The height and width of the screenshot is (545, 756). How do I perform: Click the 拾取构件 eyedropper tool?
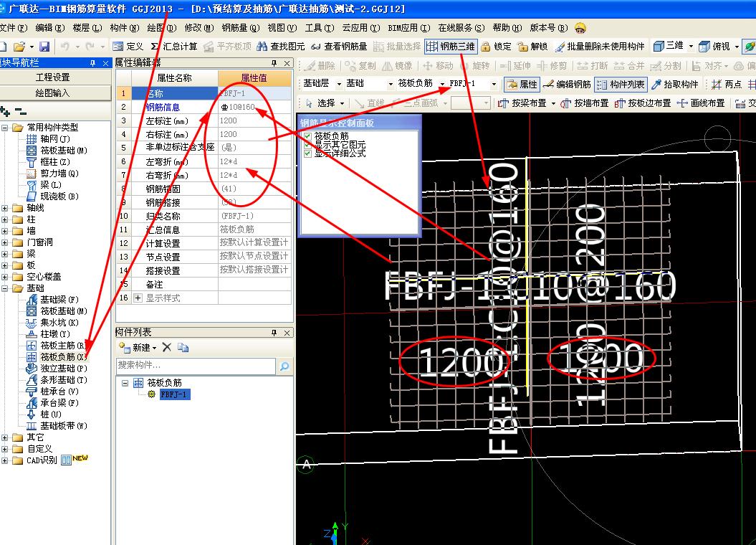[674, 85]
